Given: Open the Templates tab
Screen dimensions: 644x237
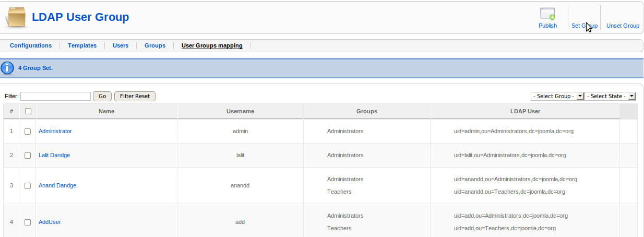Looking at the screenshot, I should [x=82, y=45].
